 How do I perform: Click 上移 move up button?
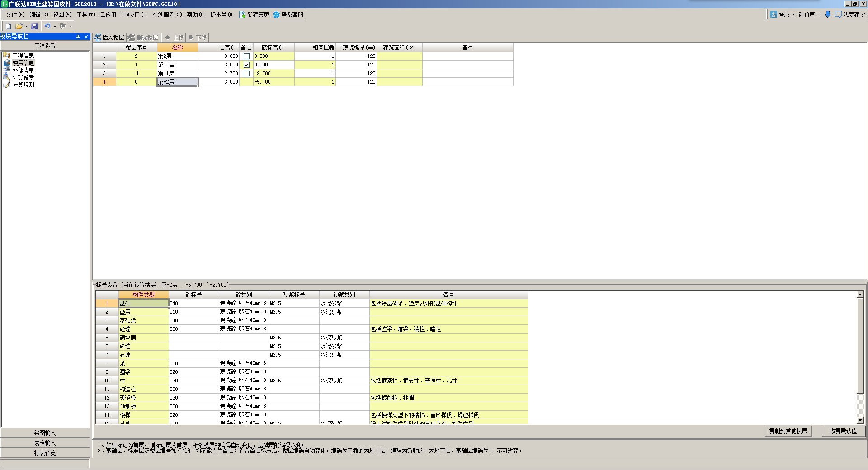tap(174, 38)
